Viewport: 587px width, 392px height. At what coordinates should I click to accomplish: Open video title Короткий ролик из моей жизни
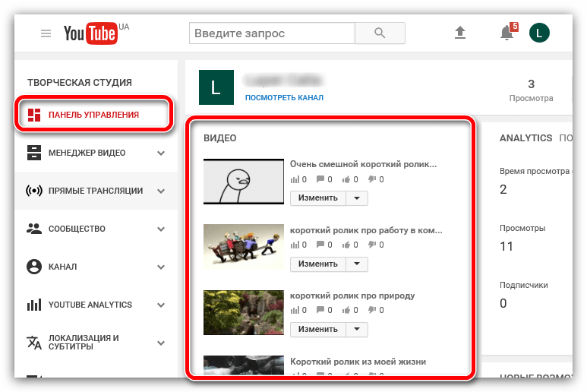[x=358, y=362]
